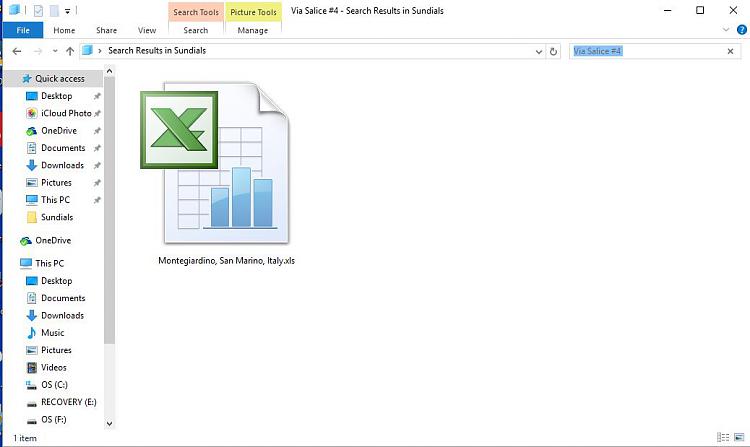The width and height of the screenshot is (750, 447).
Task: Click the navigation pane scrollbar thumb
Action: (110, 210)
